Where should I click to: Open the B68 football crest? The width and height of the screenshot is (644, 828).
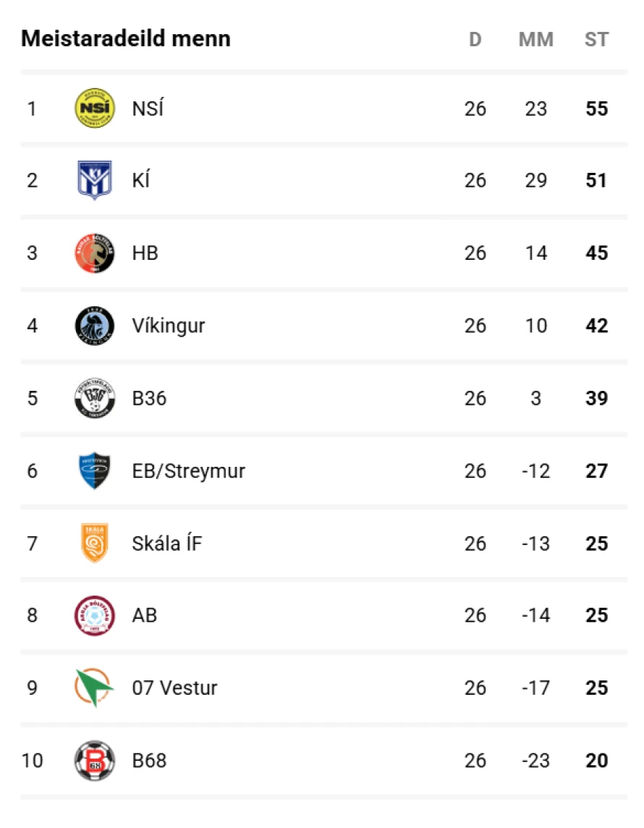click(95, 761)
